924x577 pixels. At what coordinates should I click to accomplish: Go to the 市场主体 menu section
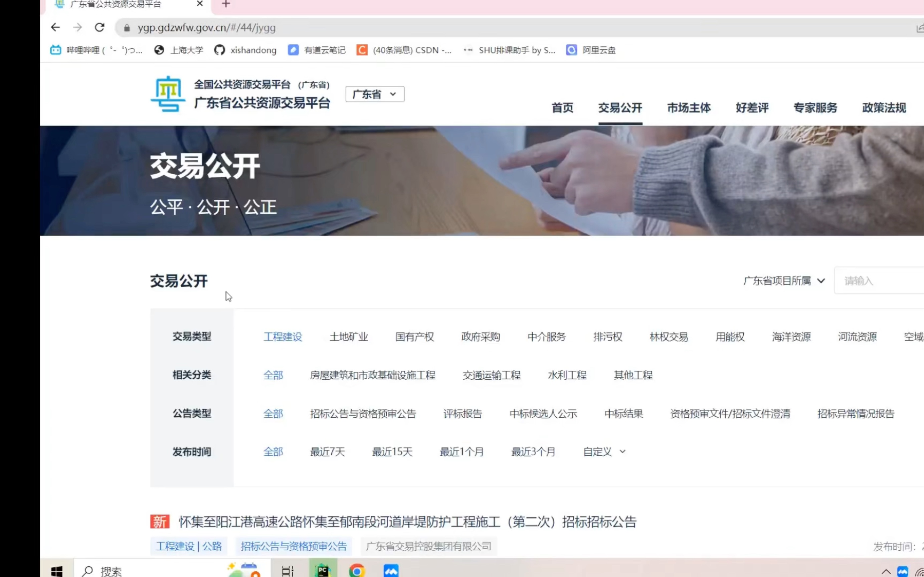[x=689, y=108]
